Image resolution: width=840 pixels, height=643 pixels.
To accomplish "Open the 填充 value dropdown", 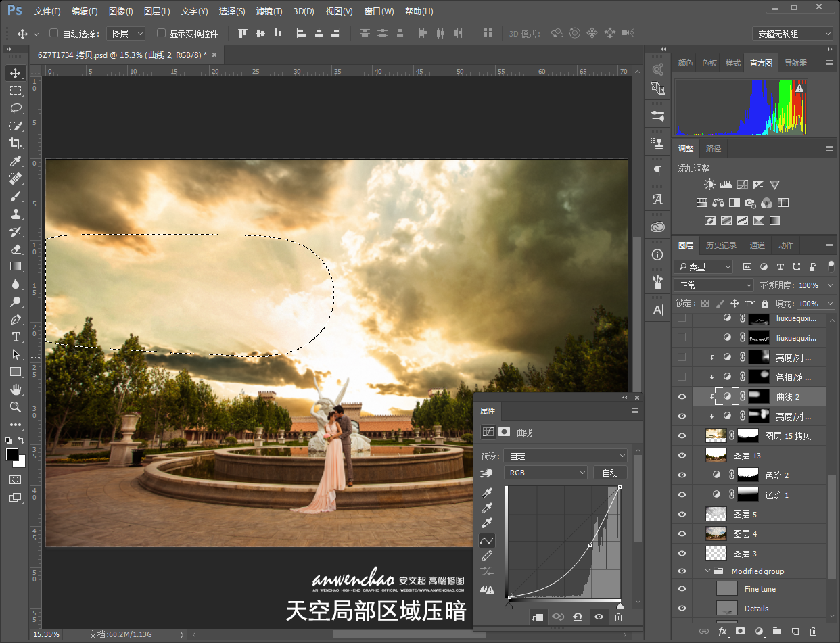I will pyautogui.click(x=831, y=304).
